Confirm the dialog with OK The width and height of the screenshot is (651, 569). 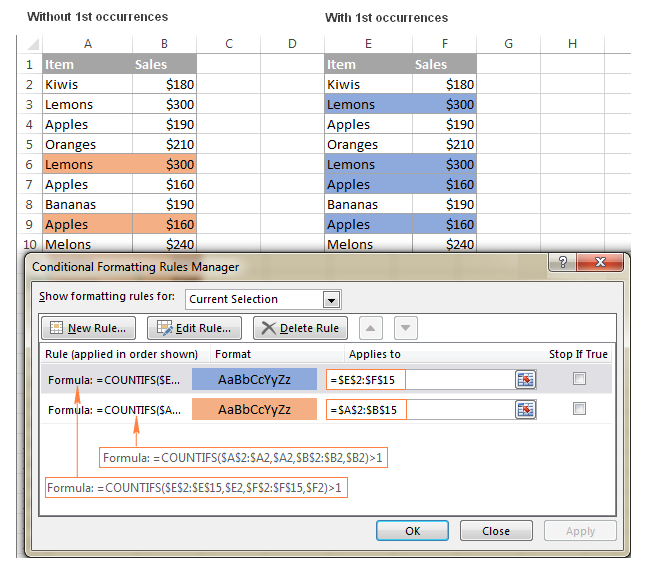412,531
